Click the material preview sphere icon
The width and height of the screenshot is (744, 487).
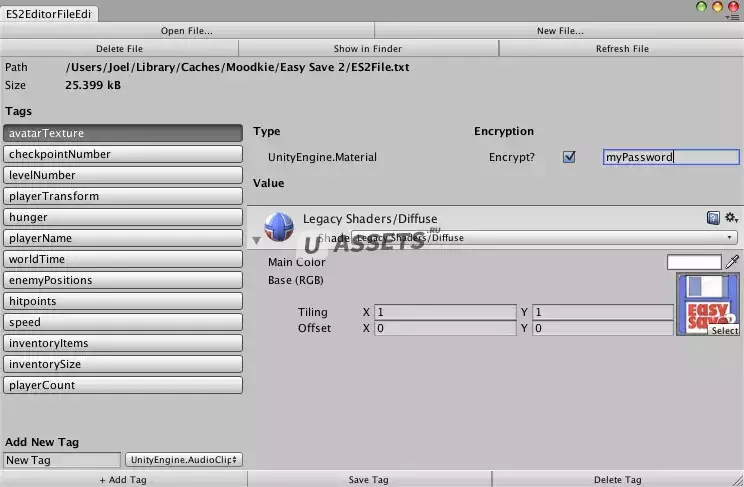pos(279,226)
